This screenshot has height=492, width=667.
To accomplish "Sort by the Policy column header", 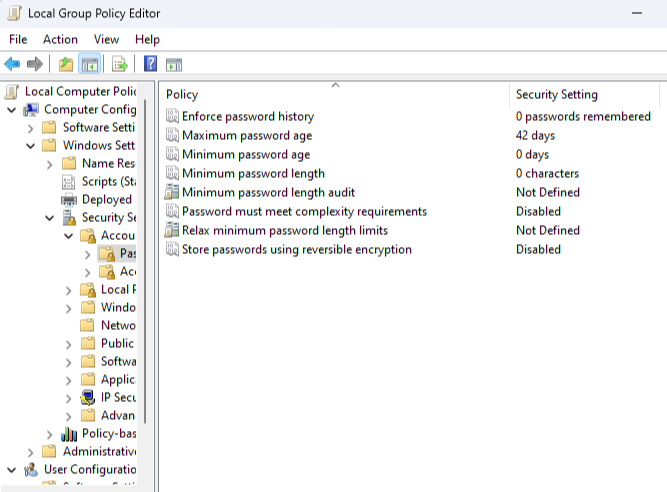I will [x=335, y=94].
